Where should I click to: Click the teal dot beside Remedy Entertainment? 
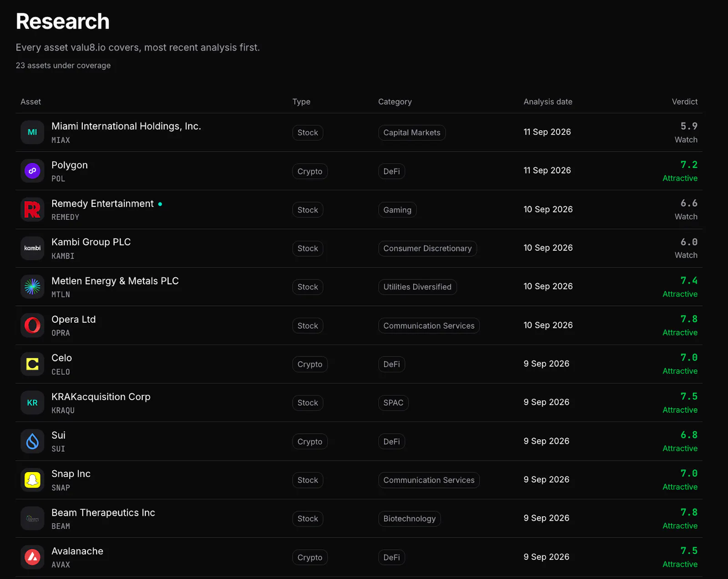coord(160,204)
